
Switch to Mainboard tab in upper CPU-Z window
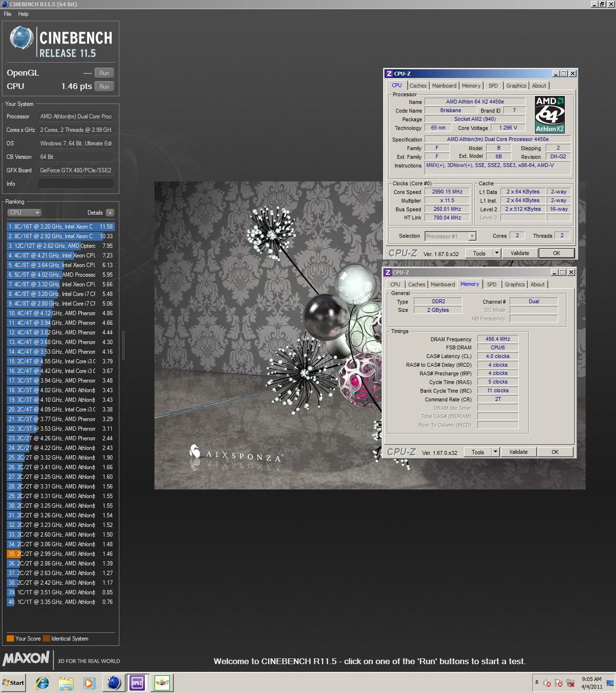(444, 86)
